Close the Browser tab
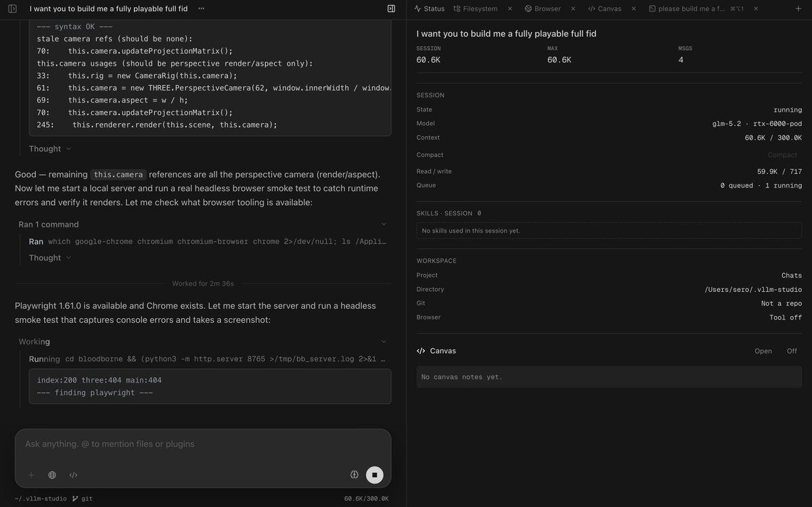Screen dimensions: 812x507 point(573,9)
